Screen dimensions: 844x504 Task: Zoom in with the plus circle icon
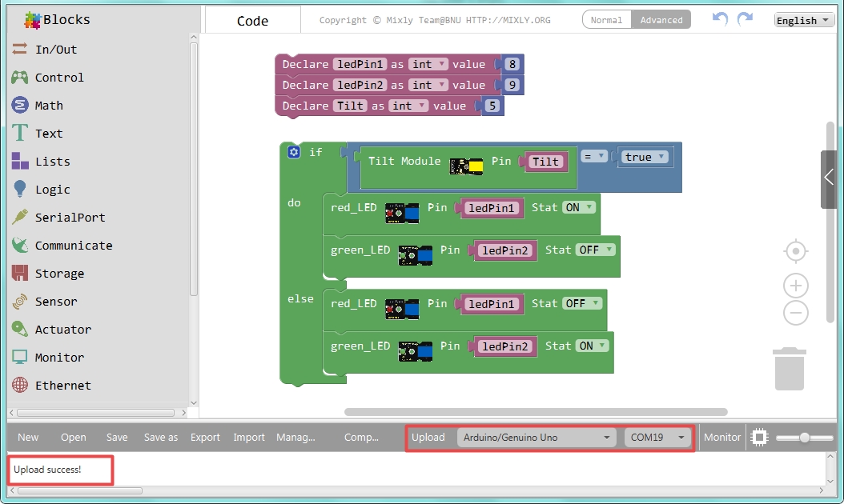(796, 286)
